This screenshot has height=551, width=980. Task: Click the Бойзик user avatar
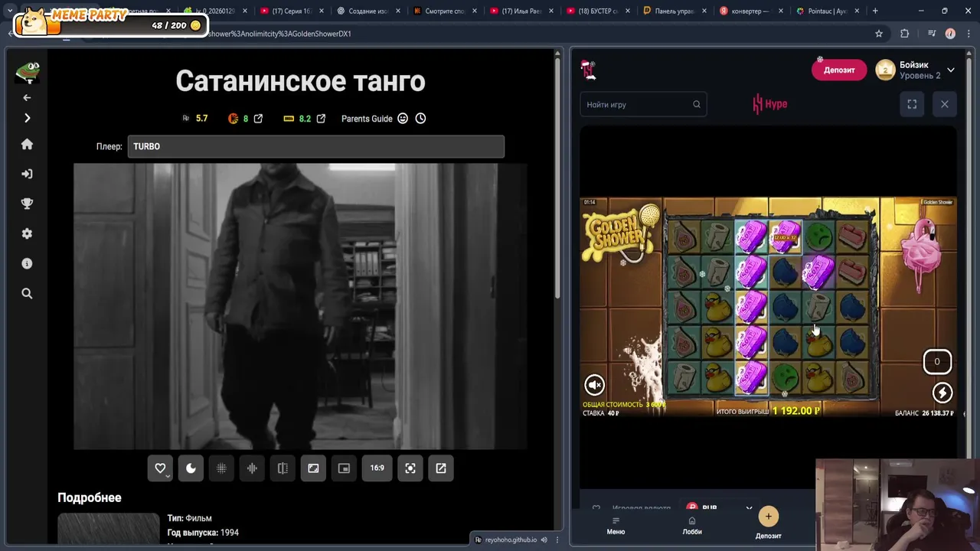[x=885, y=70]
